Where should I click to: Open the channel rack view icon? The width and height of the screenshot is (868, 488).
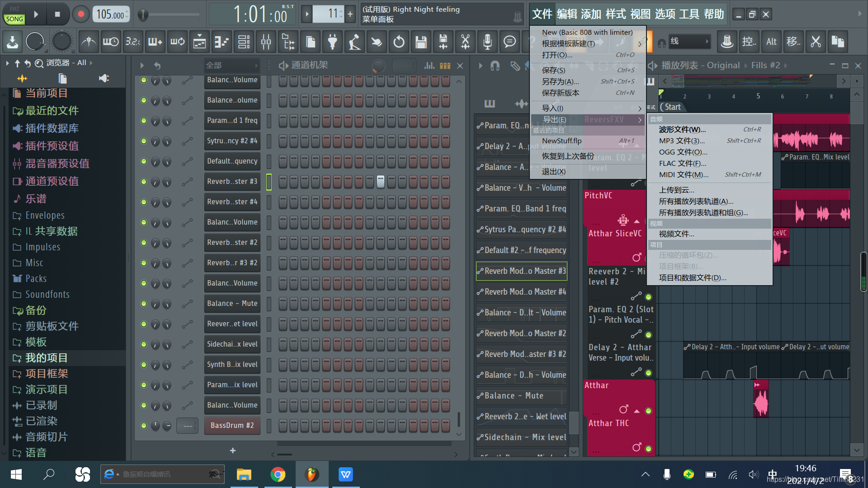tap(244, 42)
